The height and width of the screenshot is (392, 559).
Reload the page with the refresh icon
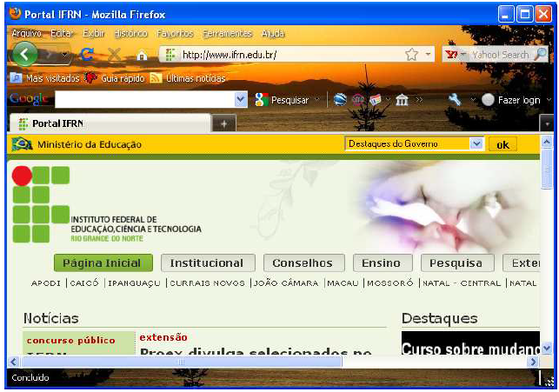point(87,54)
